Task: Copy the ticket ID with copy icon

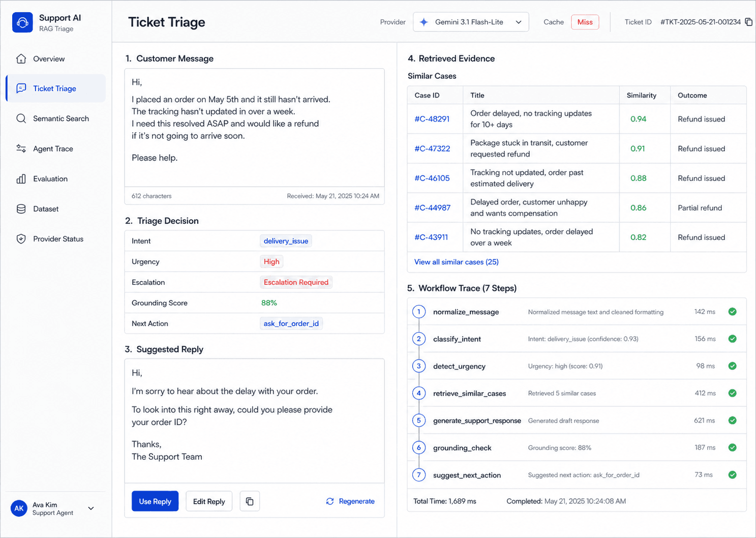Action: tap(748, 22)
